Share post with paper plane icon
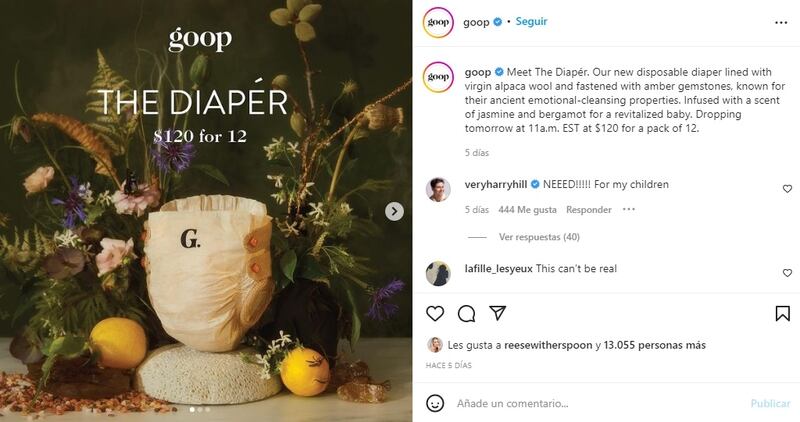Screen dimensions: 800x422 pos(497,313)
